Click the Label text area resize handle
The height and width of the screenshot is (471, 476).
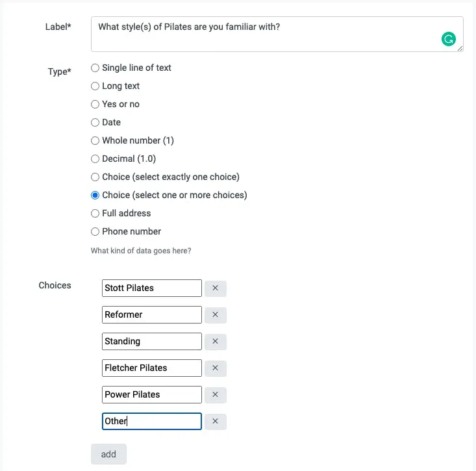click(x=460, y=49)
